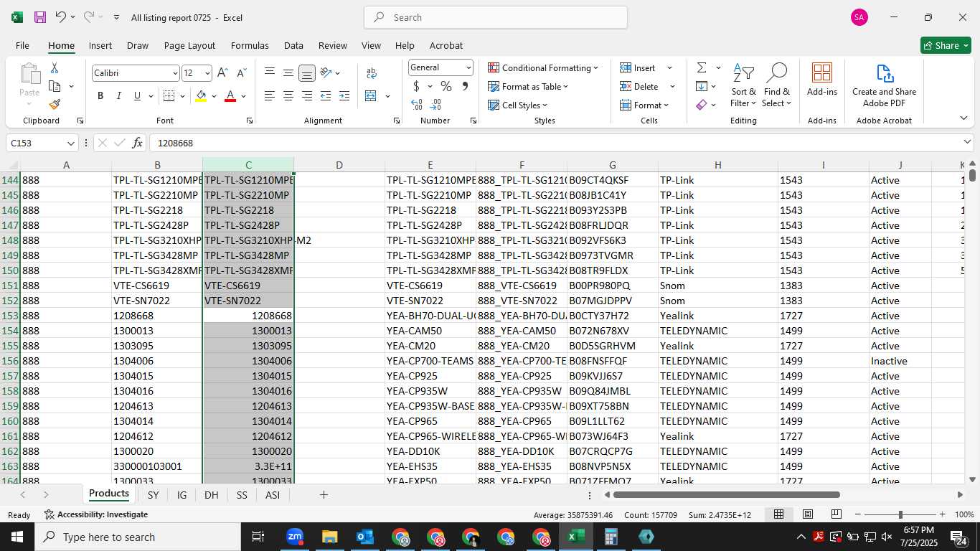Toggle Wrap Text button
This screenshot has height=551, width=980.
[372, 73]
